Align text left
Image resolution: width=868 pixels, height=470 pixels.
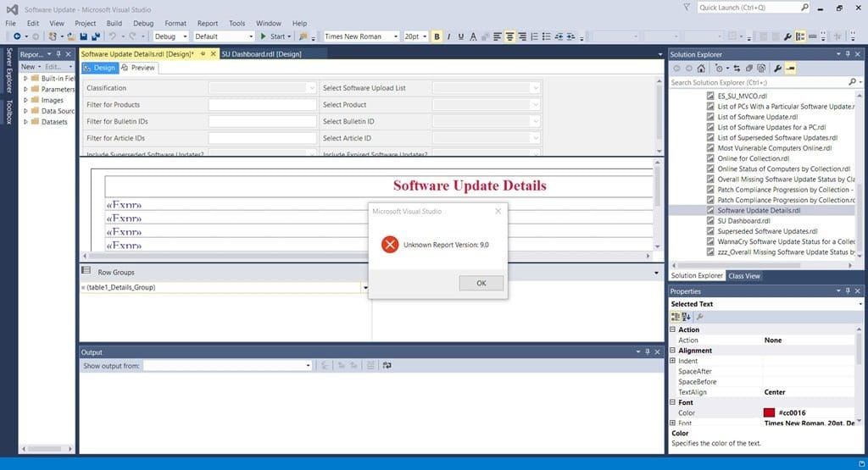[497, 36]
